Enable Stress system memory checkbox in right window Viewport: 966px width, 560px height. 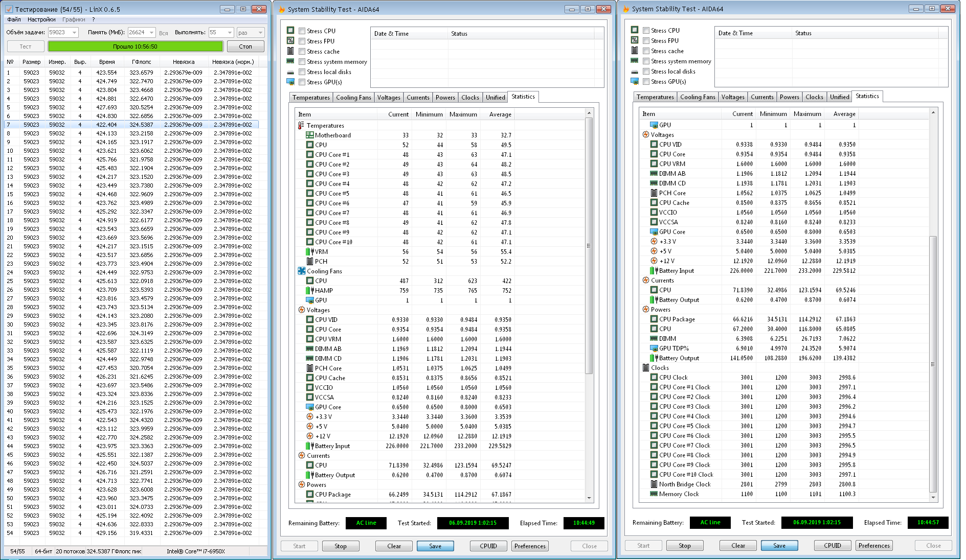coord(646,61)
